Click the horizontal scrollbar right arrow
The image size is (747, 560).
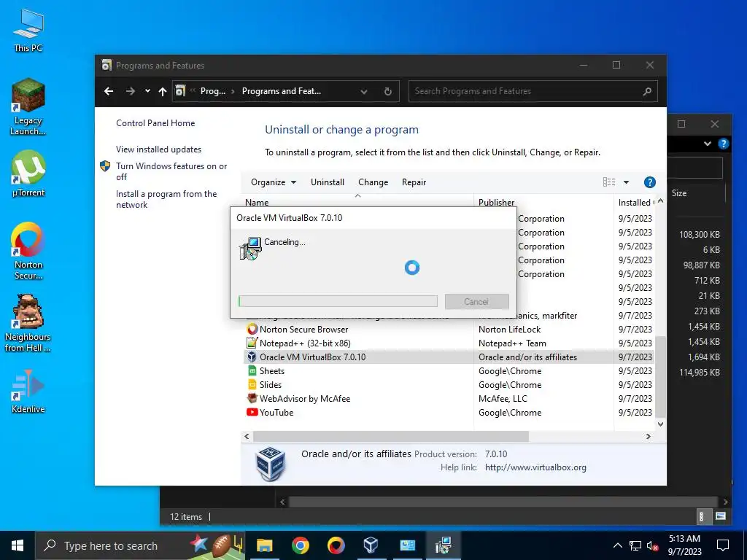pyautogui.click(x=648, y=436)
